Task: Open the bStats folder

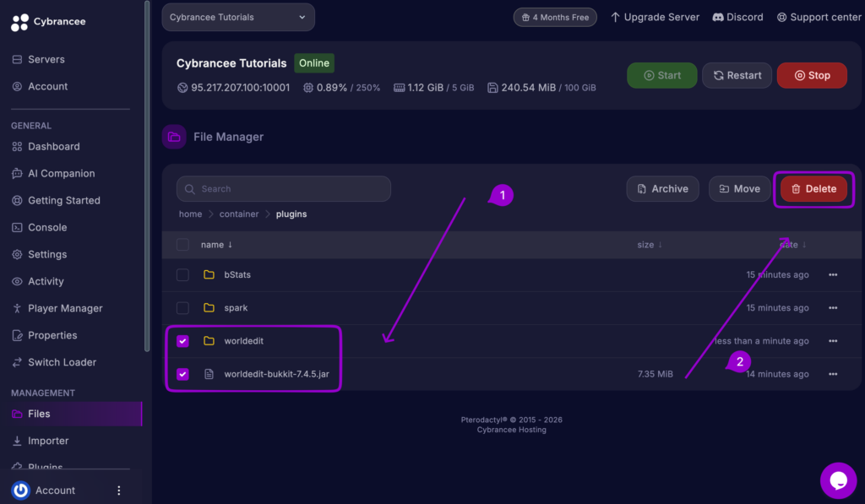Action: (x=237, y=274)
